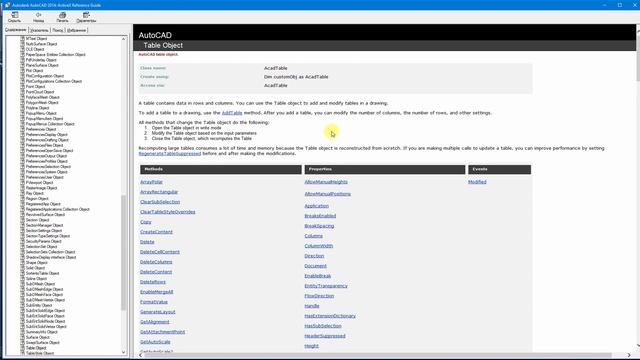
Task: Open the HasExtensionDictionary property link
Action: [x=330, y=316]
